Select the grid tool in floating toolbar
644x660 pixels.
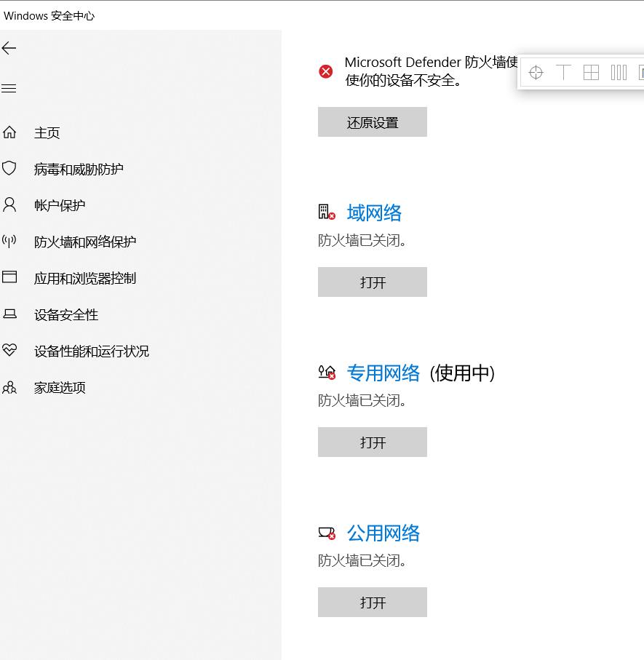tap(591, 72)
